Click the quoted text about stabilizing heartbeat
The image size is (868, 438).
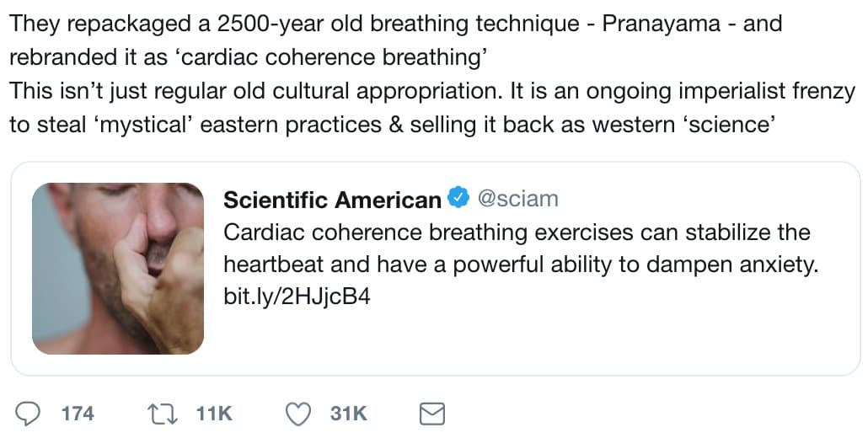pyautogui.click(x=516, y=232)
